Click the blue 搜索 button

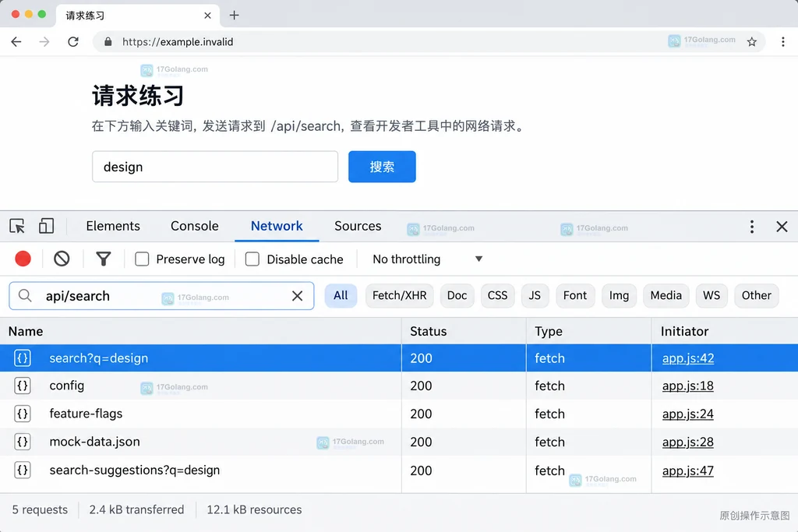point(382,167)
